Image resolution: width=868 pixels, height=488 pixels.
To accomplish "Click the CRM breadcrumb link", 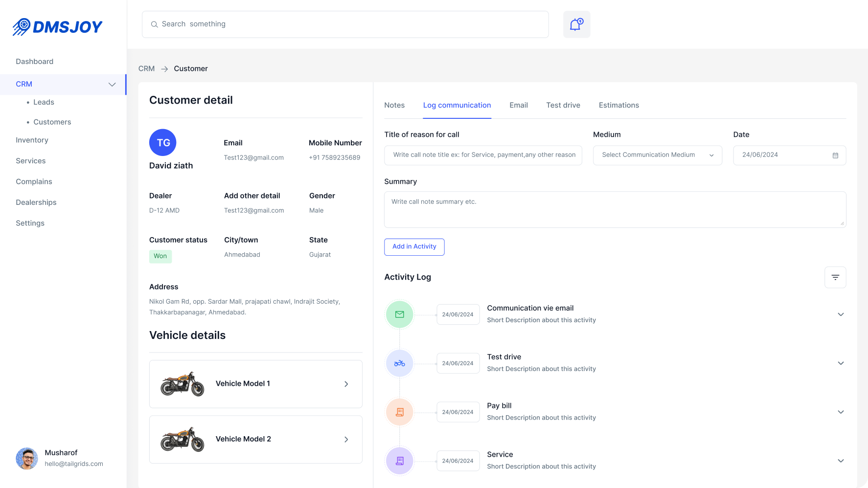I will (146, 69).
